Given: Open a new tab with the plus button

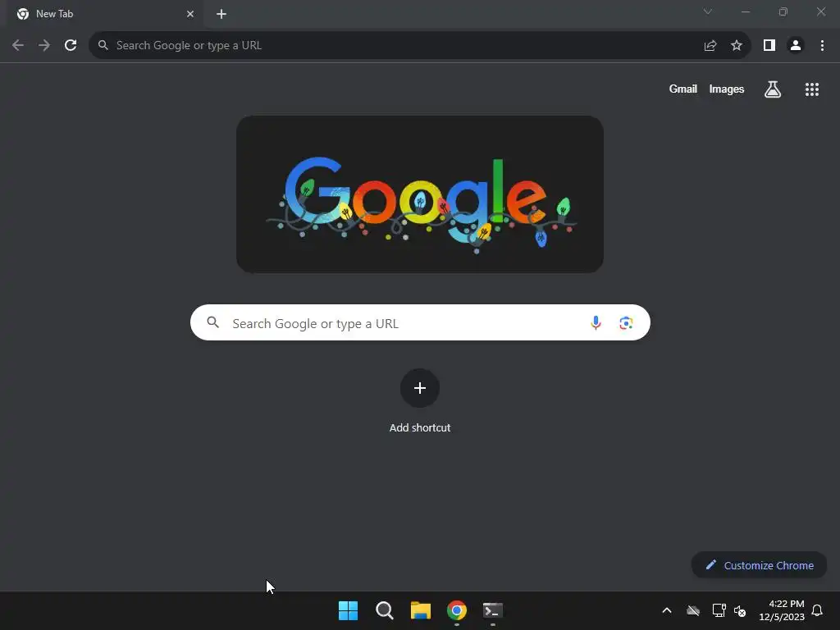Looking at the screenshot, I should [x=221, y=14].
